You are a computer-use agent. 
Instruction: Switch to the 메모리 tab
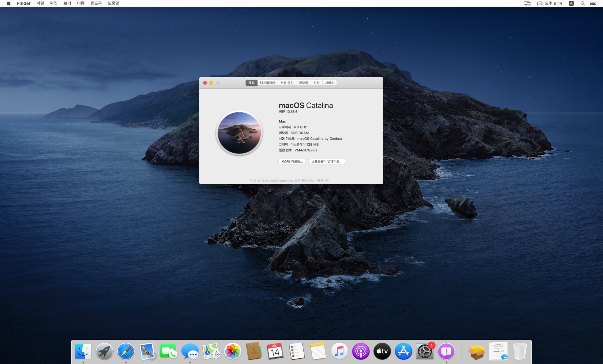[303, 83]
